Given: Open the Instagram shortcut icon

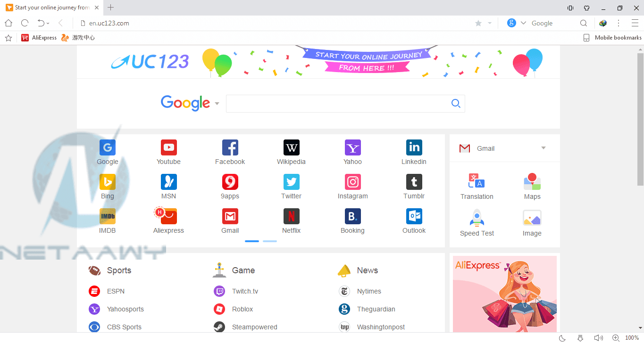Looking at the screenshot, I should pyautogui.click(x=353, y=182).
